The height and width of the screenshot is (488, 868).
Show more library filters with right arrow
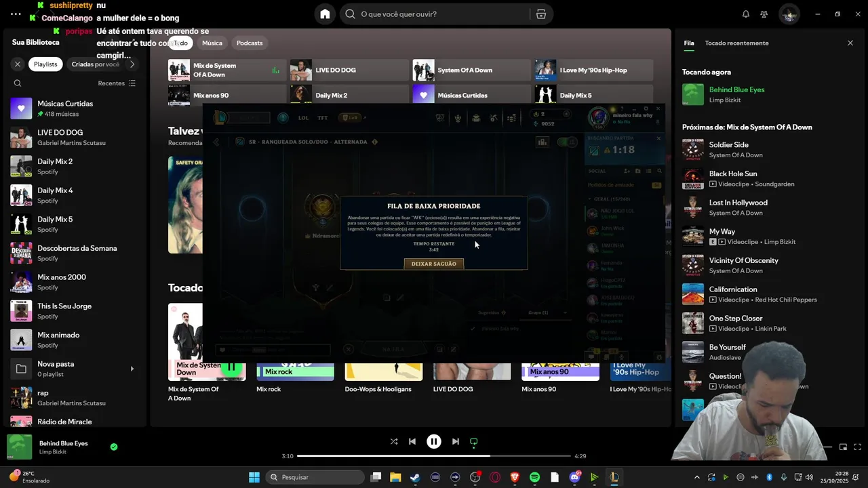[x=132, y=64]
